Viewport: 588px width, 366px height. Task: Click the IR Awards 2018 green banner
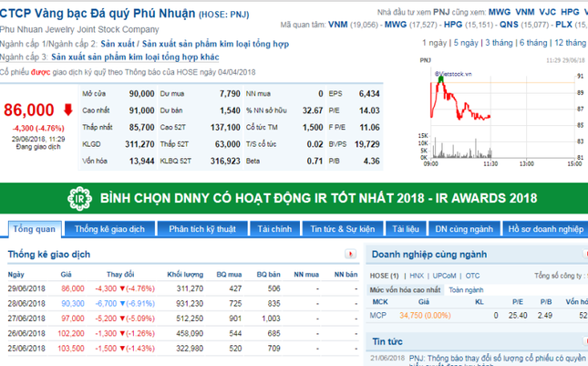294,198
